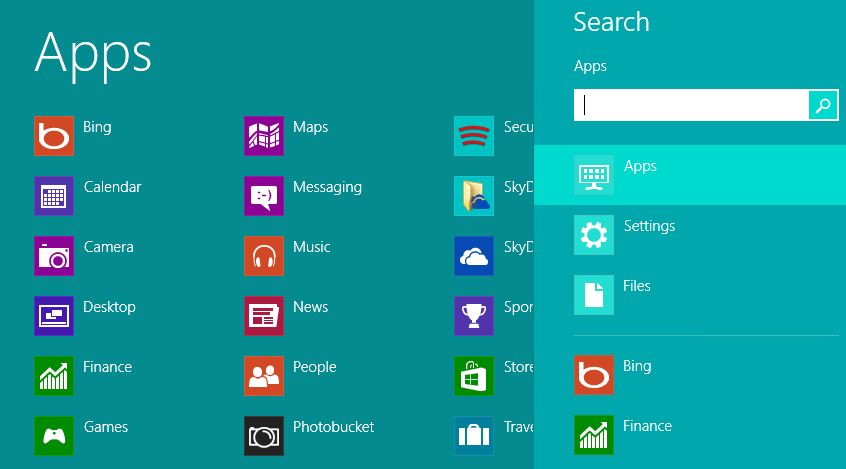Screen dimensions: 846x469
Task: Click the Finance label in Apps list
Action: click(107, 367)
